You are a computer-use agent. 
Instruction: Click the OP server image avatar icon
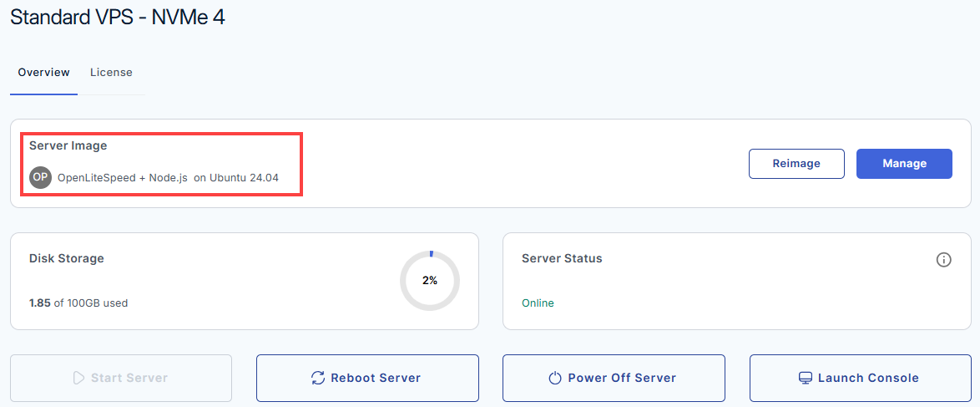(40, 178)
